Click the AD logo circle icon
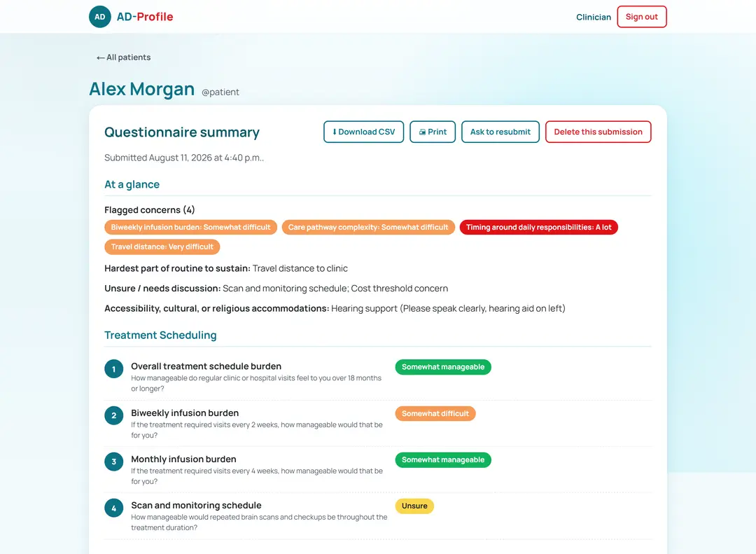Viewport: 756px width, 554px height. coord(100,17)
